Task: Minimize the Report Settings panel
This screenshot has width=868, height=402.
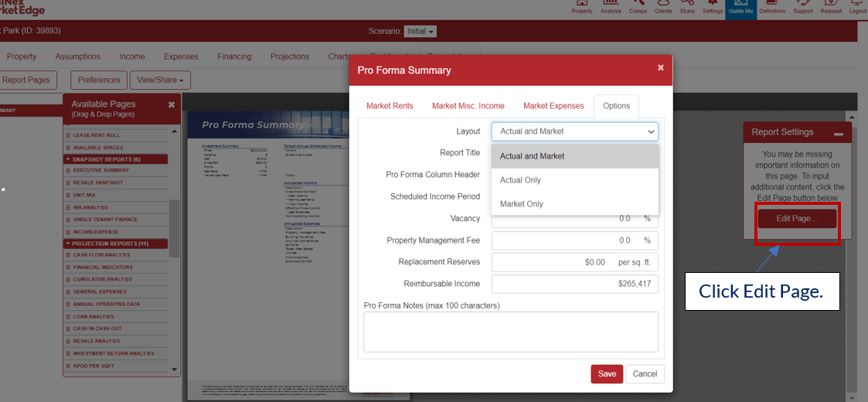Action: [x=839, y=134]
